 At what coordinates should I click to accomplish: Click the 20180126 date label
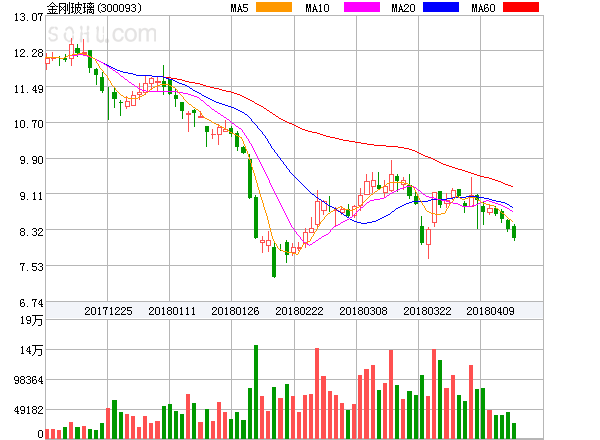235,311
